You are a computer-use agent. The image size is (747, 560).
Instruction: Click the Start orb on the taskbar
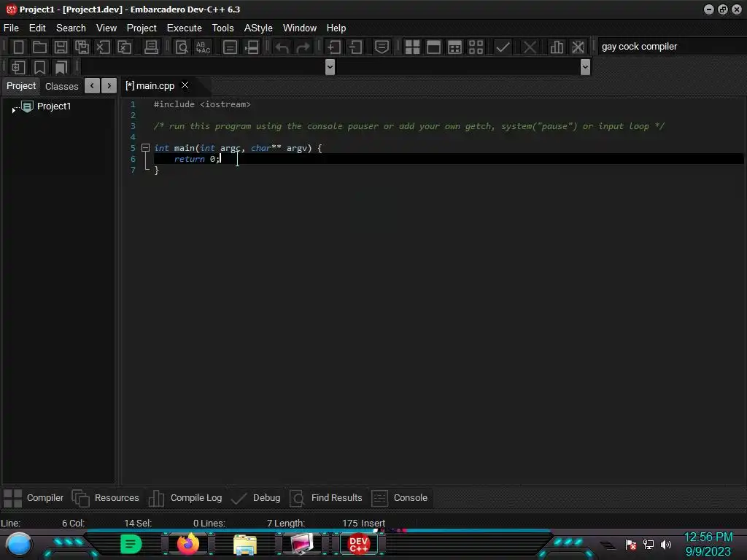pyautogui.click(x=19, y=544)
